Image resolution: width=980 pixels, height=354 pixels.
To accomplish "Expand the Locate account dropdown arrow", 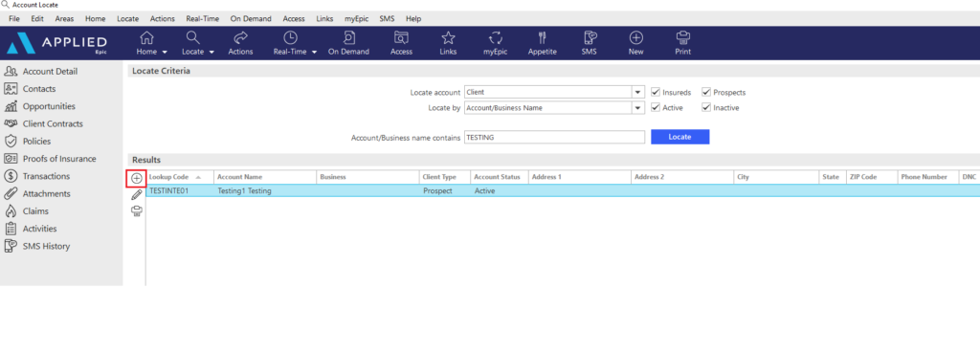I will [x=637, y=93].
